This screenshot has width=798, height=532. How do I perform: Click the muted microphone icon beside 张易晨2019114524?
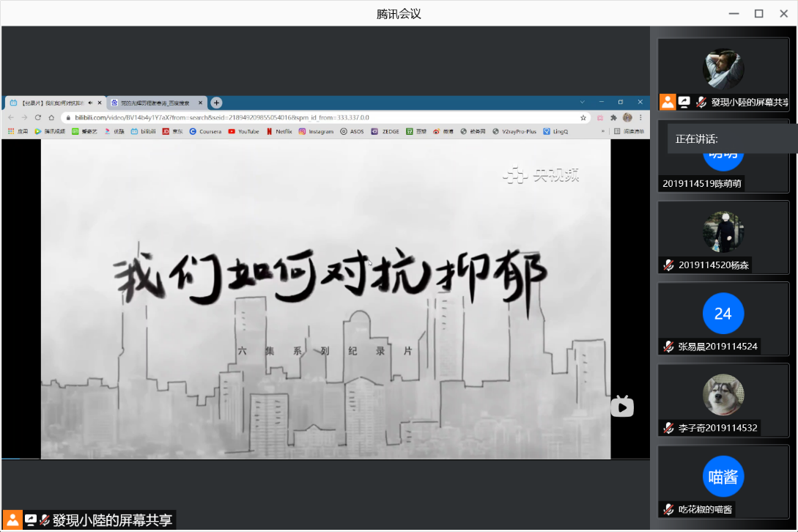[x=668, y=347]
